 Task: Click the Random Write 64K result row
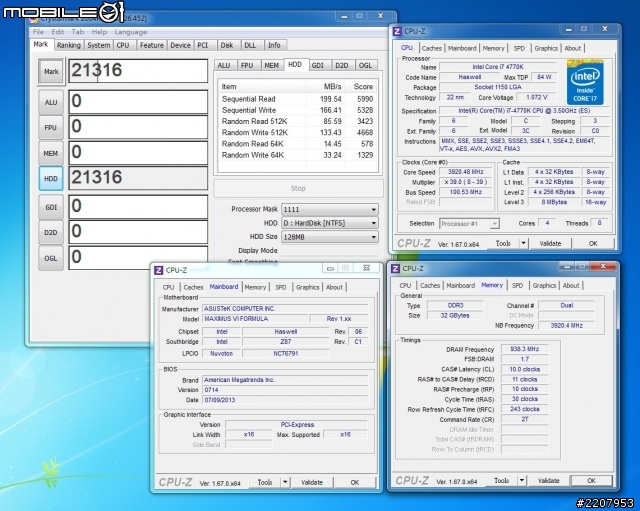297,155
